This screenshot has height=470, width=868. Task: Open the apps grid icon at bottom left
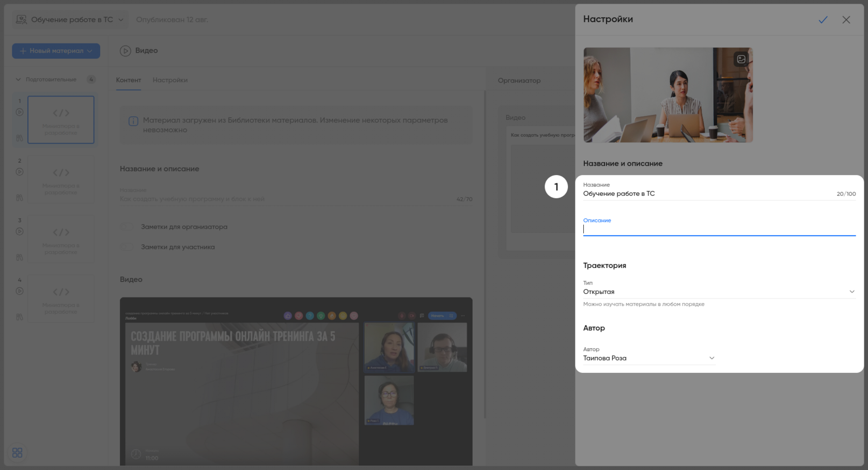[x=17, y=453]
